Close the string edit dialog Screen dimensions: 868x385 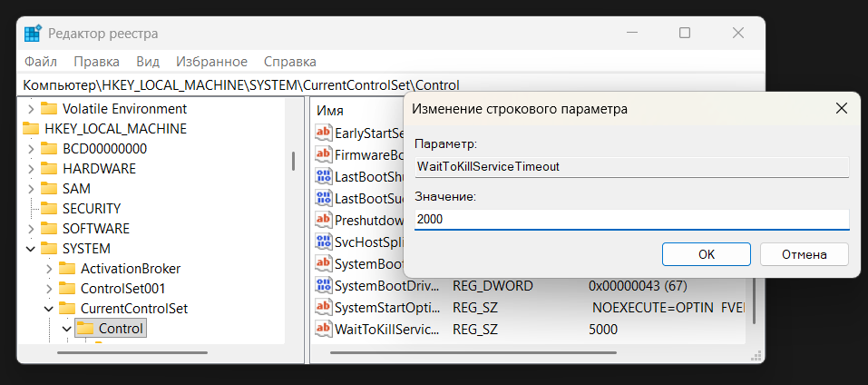point(841,109)
